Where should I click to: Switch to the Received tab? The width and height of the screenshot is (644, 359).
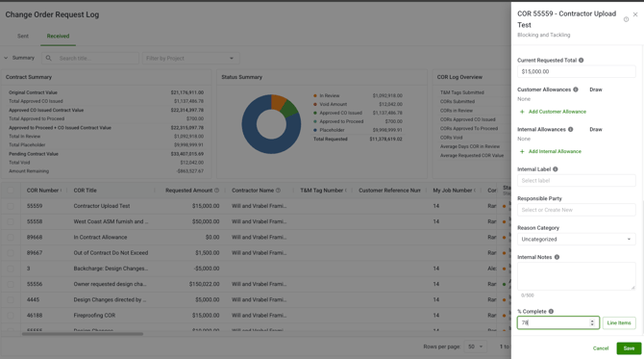pyautogui.click(x=58, y=36)
